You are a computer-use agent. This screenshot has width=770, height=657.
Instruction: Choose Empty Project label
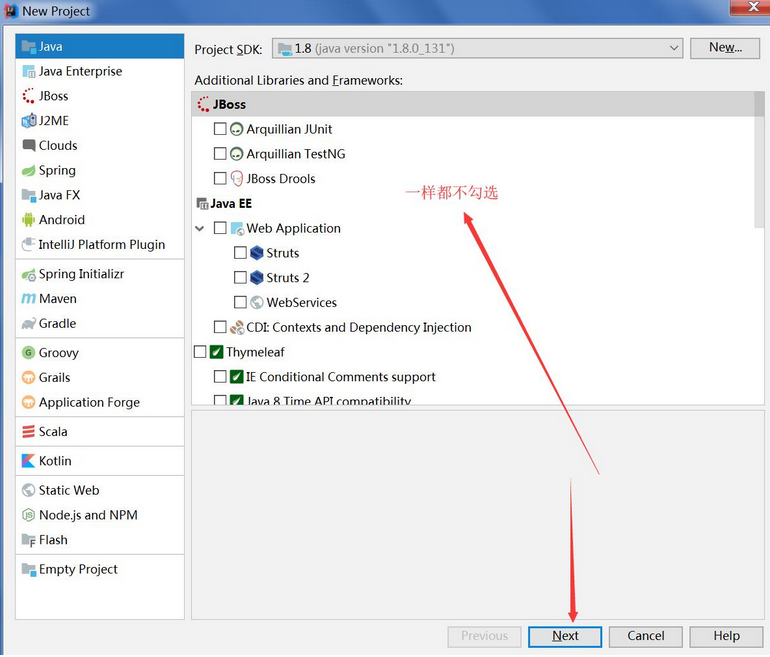pyautogui.click(x=78, y=570)
